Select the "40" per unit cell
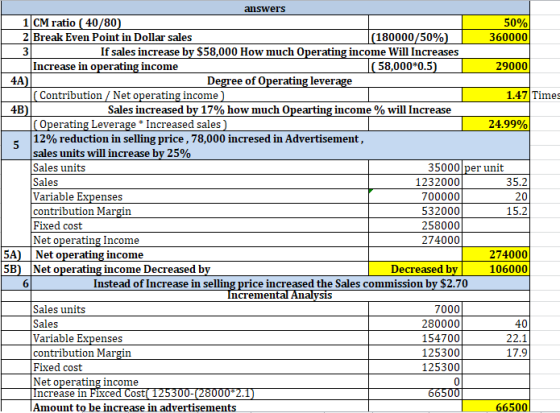 [496, 324]
